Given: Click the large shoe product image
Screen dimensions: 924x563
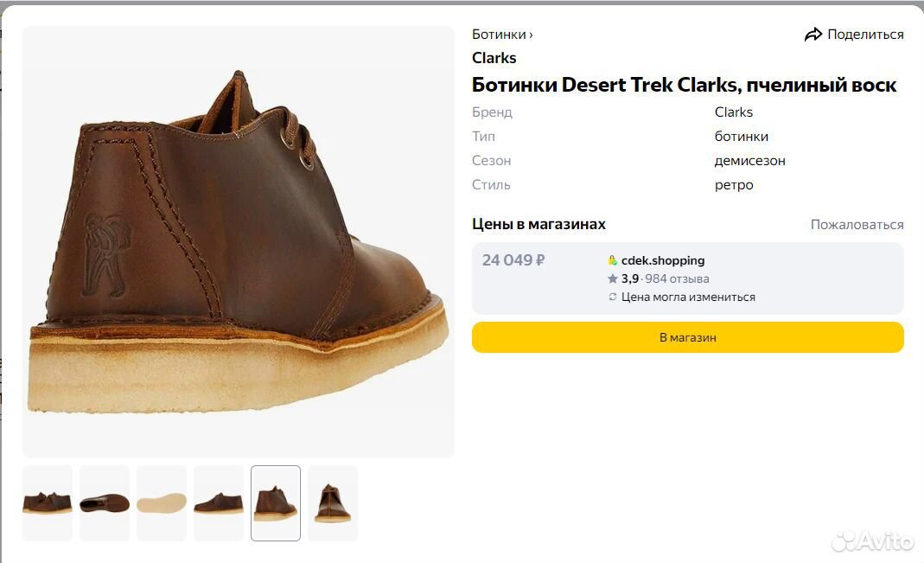Looking at the screenshot, I should coord(238,242).
